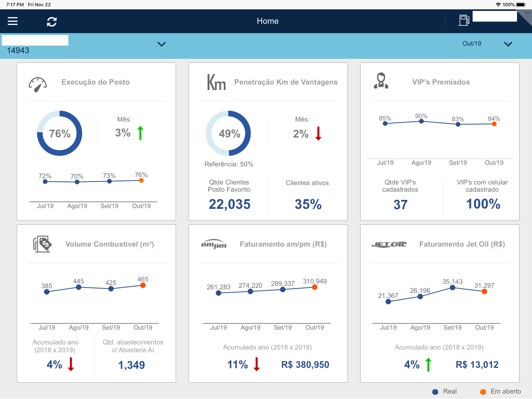Click the refresh sync icon

(x=51, y=22)
